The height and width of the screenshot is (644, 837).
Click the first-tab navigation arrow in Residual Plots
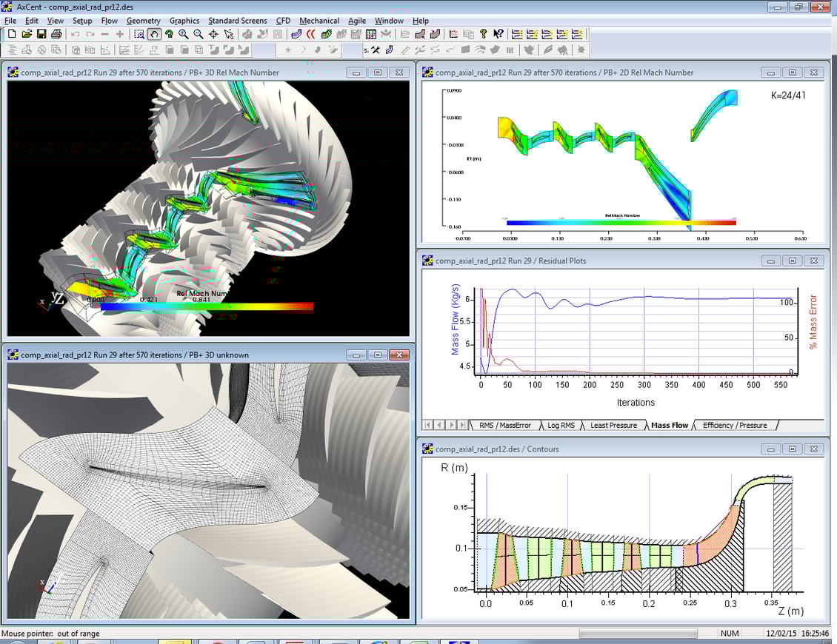point(427,425)
